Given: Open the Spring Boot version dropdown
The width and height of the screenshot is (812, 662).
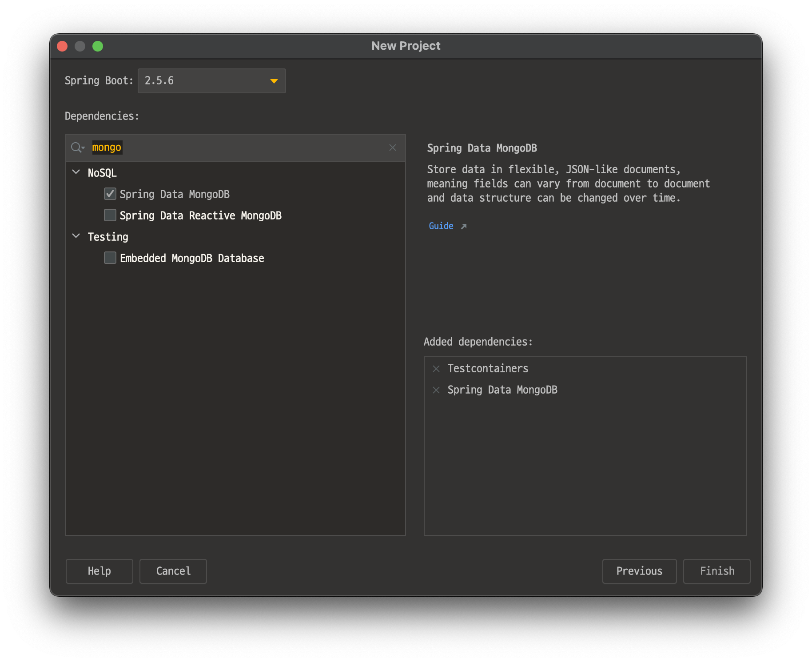Looking at the screenshot, I should click(x=212, y=81).
